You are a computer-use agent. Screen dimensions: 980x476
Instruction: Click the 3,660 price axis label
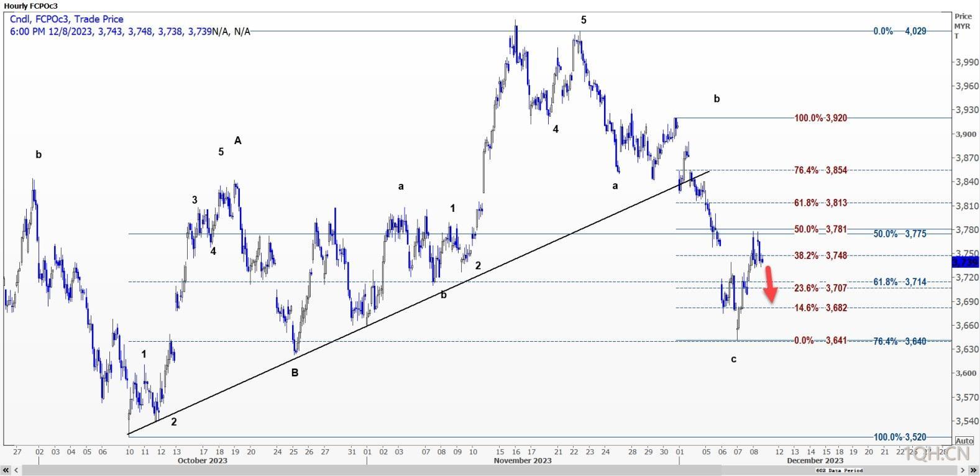[967, 325]
